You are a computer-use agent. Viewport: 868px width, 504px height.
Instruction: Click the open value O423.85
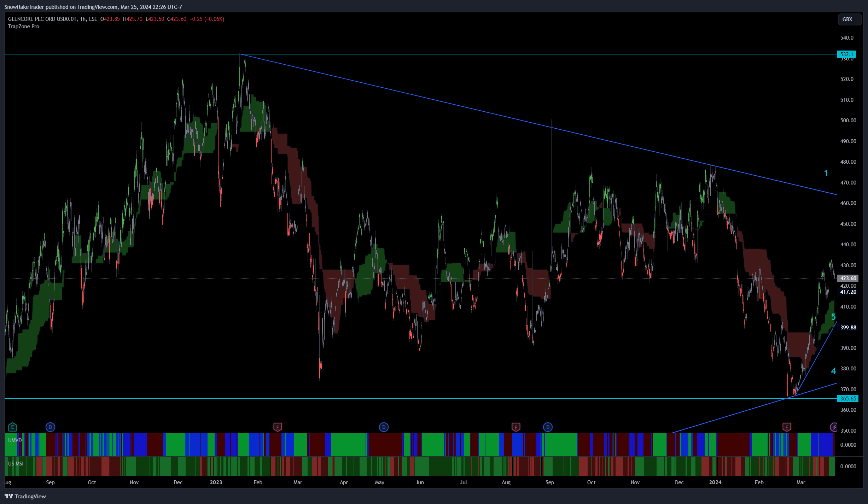tap(110, 19)
